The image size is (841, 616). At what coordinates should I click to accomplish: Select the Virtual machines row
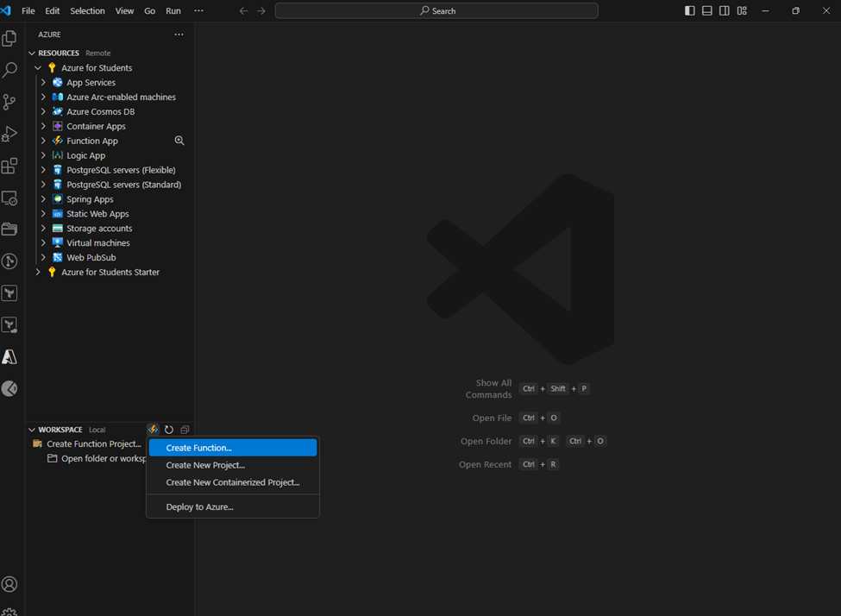(110, 242)
